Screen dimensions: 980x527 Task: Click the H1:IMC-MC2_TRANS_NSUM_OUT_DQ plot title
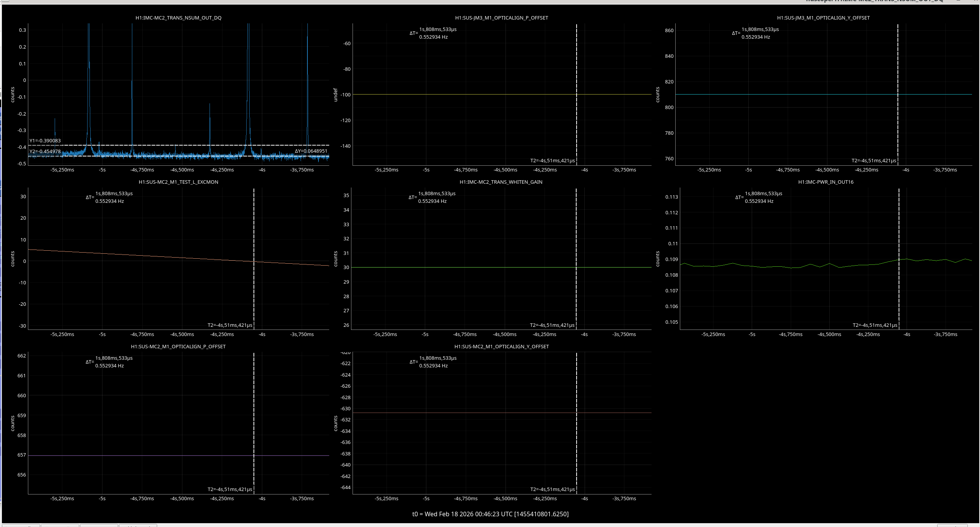(178, 18)
